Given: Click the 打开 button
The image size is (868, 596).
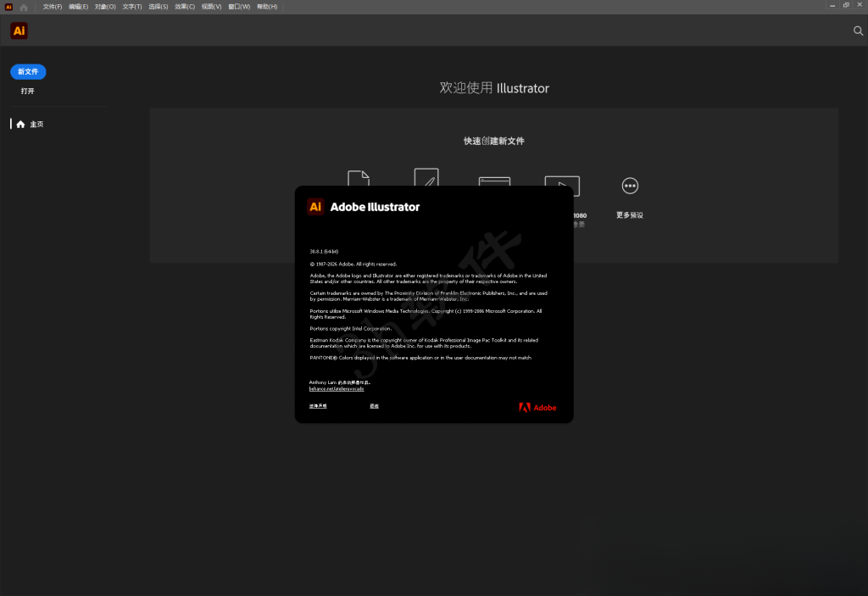Looking at the screenshot, I should [x=28, y=91].
